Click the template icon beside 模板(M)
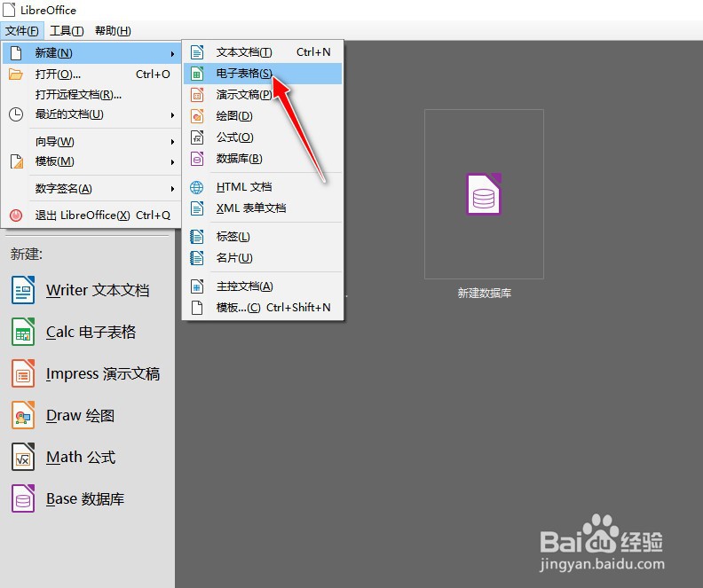Viewport: 703px width, 588px height. [x=17, y=161]
